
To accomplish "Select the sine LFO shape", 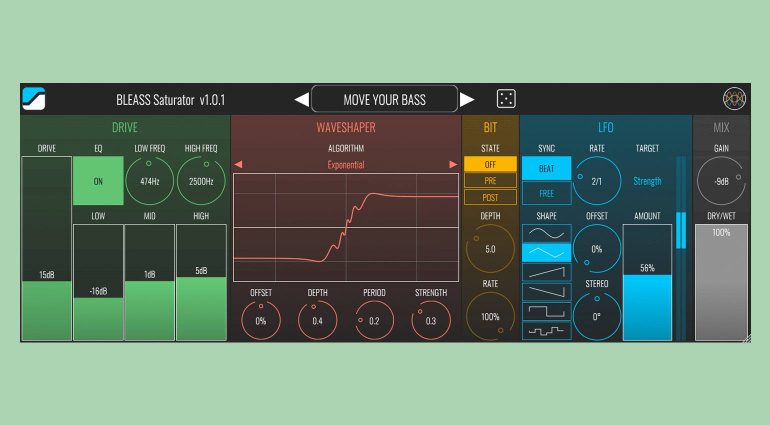I will coord(547,233).
